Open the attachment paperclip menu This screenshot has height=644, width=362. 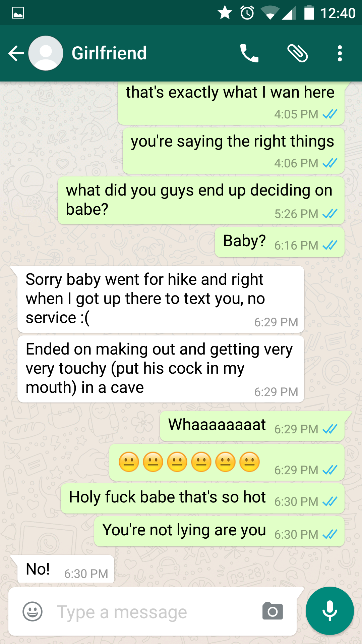tap(298, 53)
